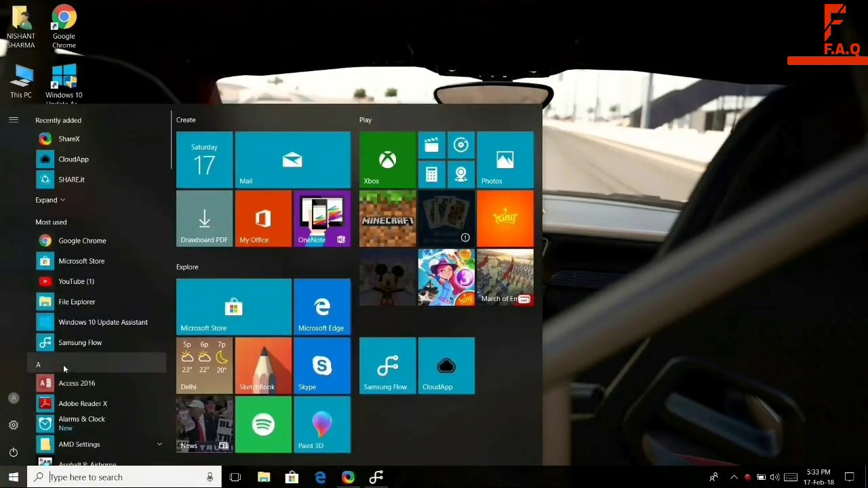This screenshot has height=488, width=868.
Task: Open the orange King game tile
Action: tap(505, 219)
